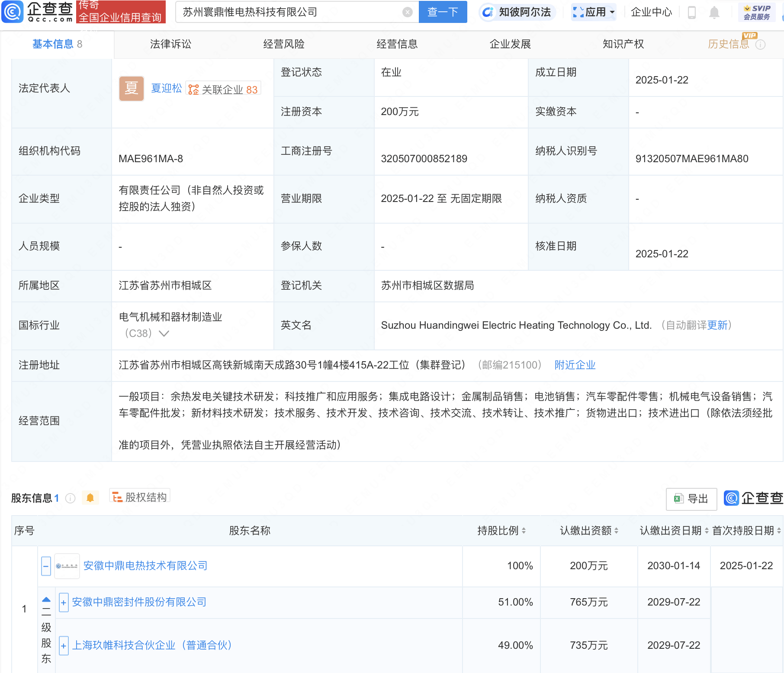784x673 pixels.
Task: Export shareholder table via 导出
Action: click(x=691, y=499)
